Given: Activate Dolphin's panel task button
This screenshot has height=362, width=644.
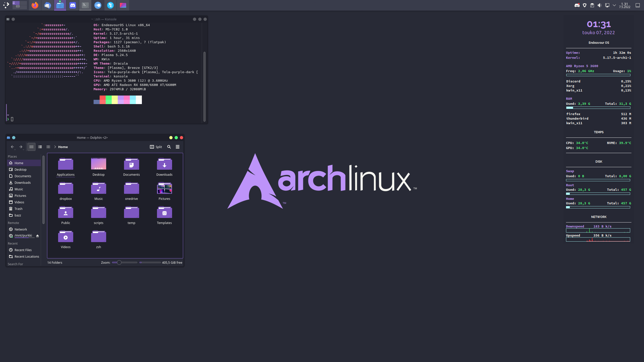Looking at the screenshot, I should pos(60,5).
